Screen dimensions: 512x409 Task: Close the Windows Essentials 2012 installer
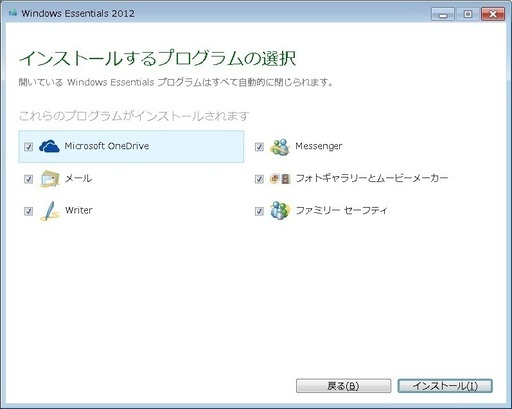coord(493,14)
